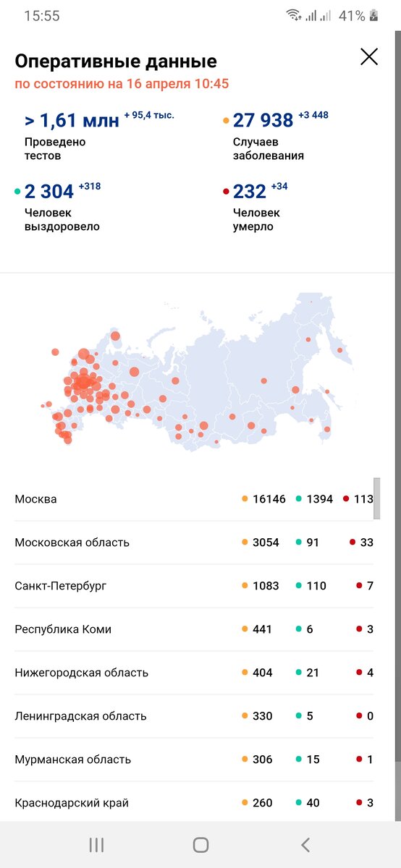Open recent apps with three-bars icon

tap(96, 844)
